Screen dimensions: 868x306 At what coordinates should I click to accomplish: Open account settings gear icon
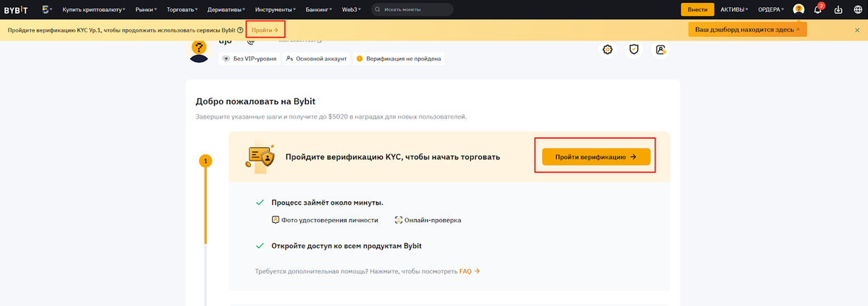[x=608, y=49]
